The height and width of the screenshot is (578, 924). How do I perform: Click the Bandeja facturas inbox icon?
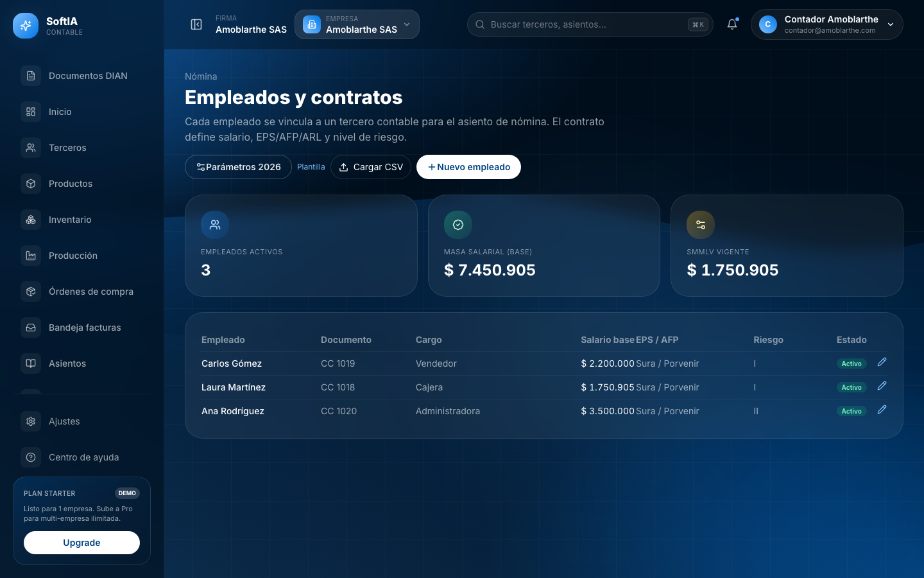pos(31,328)
